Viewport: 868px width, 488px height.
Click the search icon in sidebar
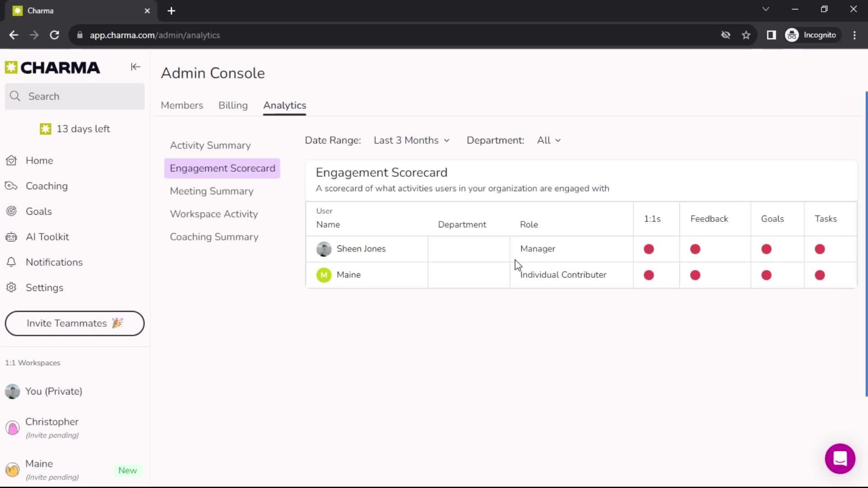pos(15,96)
